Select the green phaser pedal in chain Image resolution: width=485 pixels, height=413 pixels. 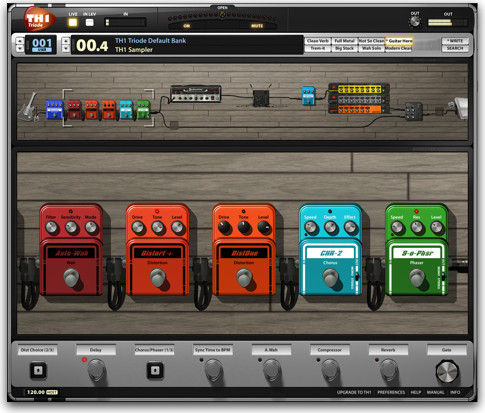tap(143, 110)
